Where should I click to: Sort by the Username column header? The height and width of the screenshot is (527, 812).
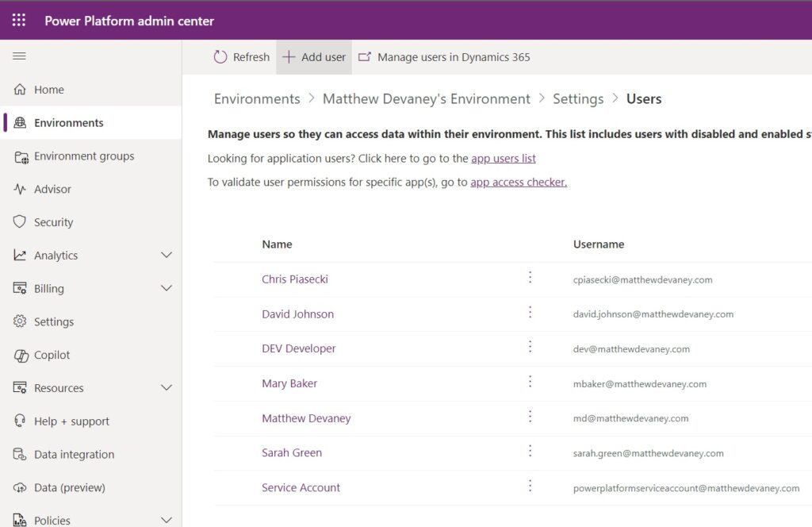click(x=599, y=244)
